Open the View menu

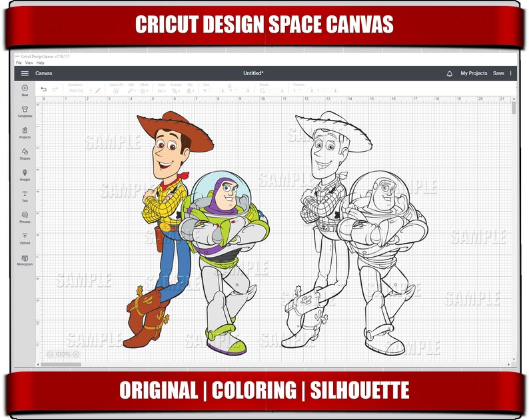pos(29,63)
